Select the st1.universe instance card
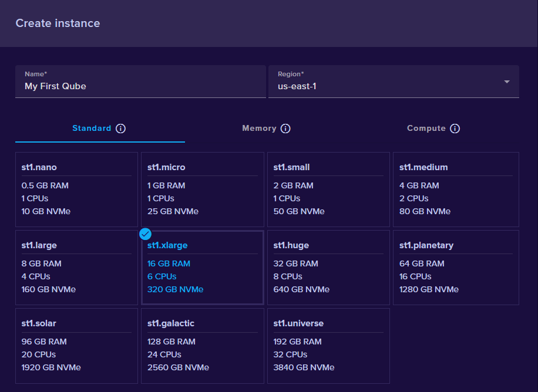This screenshot has width=538, height=392. pyautogui.click(x=328, y=346)
